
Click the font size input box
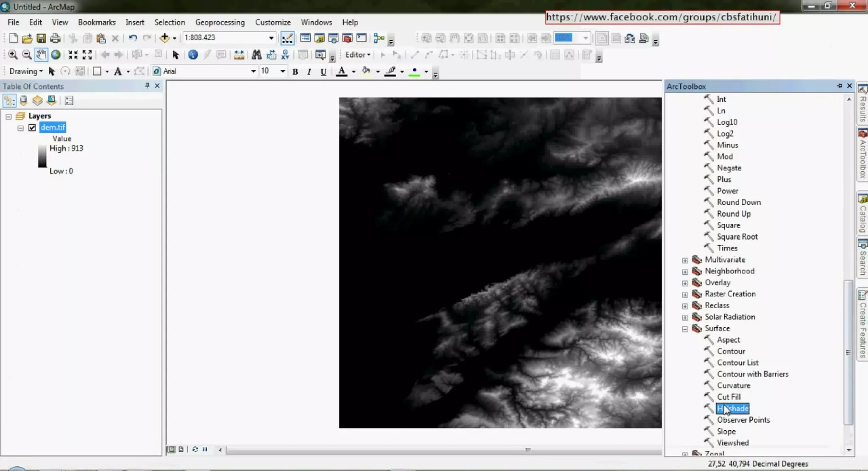268,71
